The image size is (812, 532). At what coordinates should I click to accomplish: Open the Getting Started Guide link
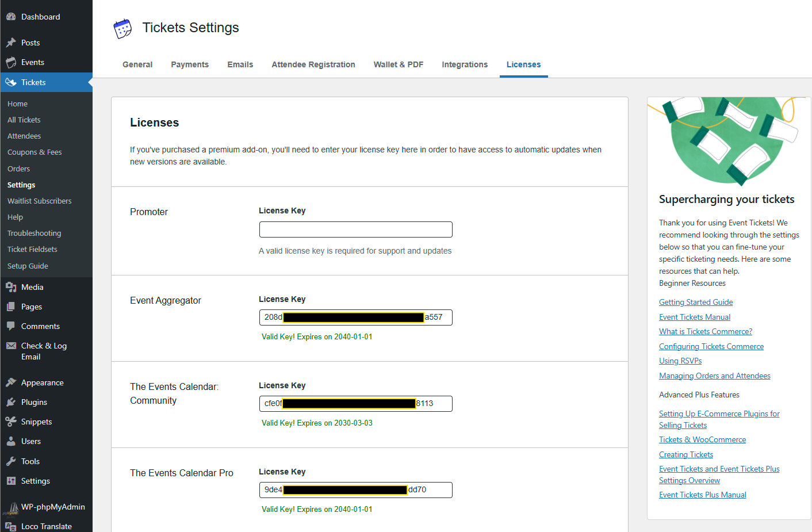695,302
